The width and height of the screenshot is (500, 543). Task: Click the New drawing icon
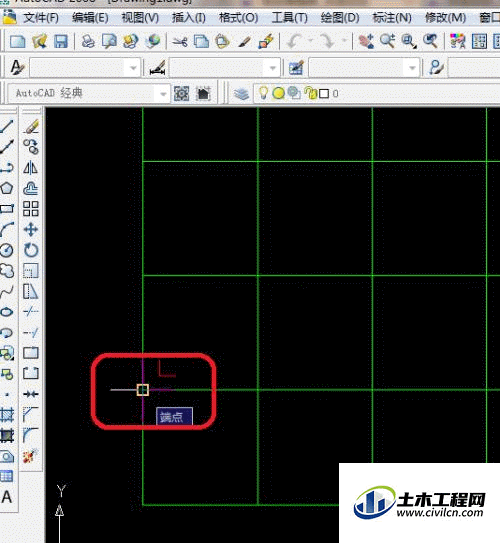[18, 42]
